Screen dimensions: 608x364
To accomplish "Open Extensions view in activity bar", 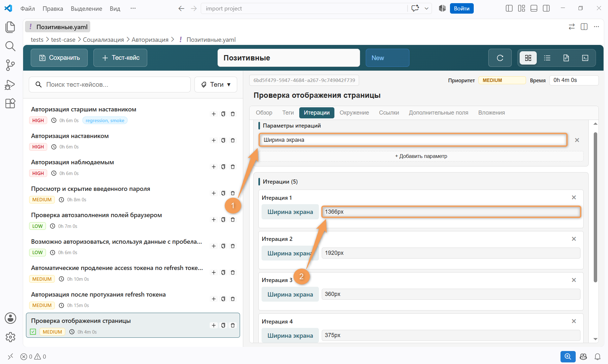I will (x=10, y=103).
